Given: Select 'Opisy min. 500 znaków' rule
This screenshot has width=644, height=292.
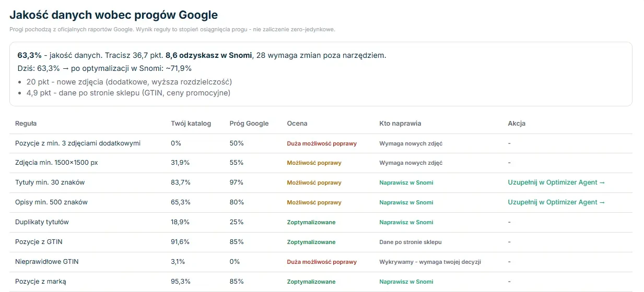Looking at the screenshot, I should tap(51, 202).
